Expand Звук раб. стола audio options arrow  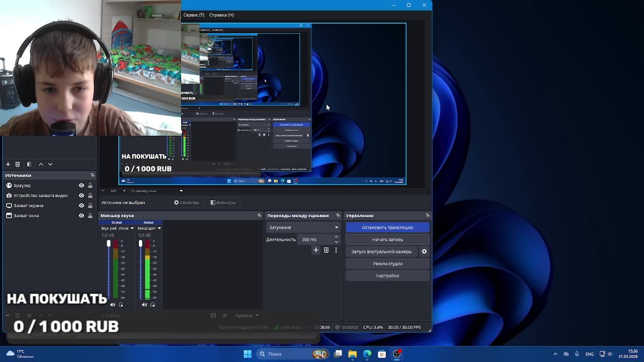pos(132,228)
